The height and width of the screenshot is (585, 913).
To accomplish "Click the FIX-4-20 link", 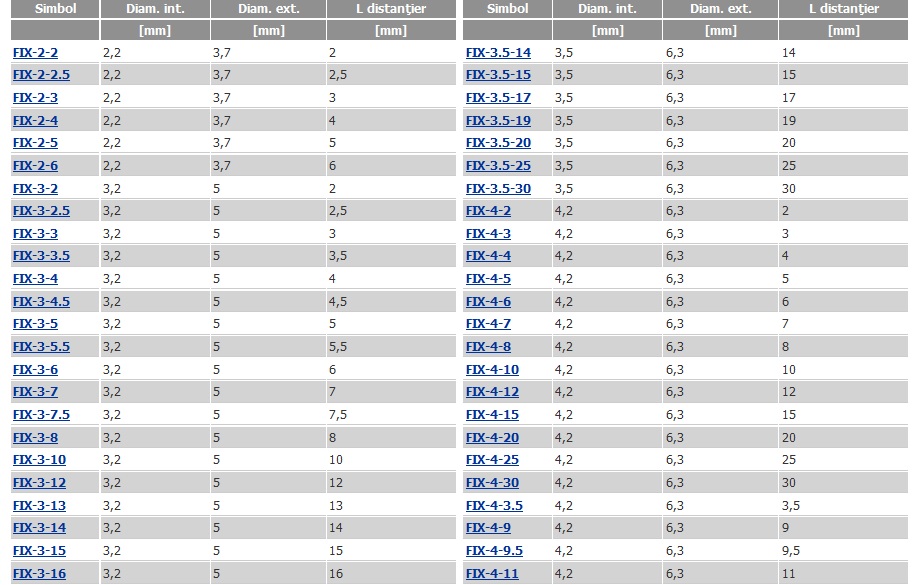I will click(x=493, y=438).
